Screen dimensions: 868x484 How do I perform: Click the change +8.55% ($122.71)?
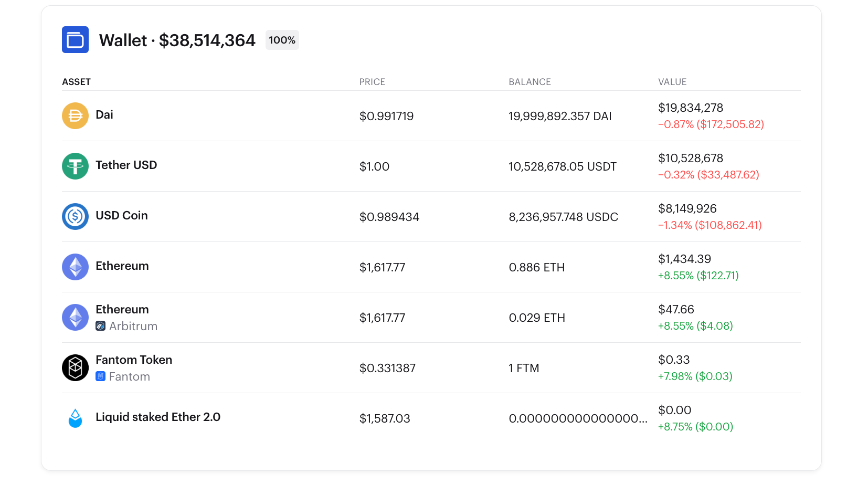[x=698, y=276]
